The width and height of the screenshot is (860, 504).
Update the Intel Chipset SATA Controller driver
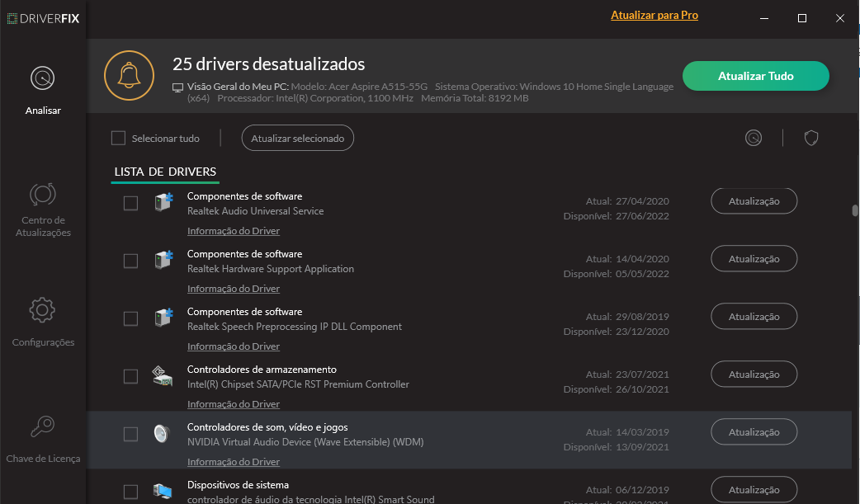(754, 374)
